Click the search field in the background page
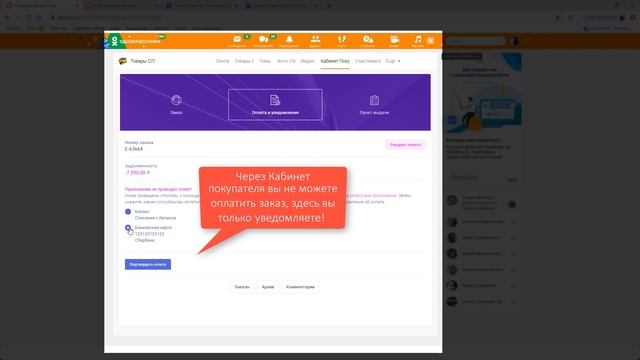 coord(475,41)
